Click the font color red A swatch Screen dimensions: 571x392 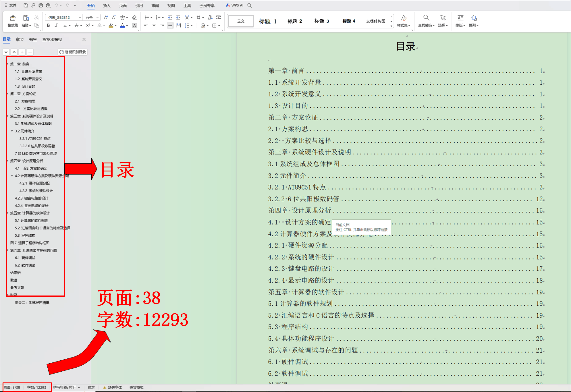tap(122, 26)
